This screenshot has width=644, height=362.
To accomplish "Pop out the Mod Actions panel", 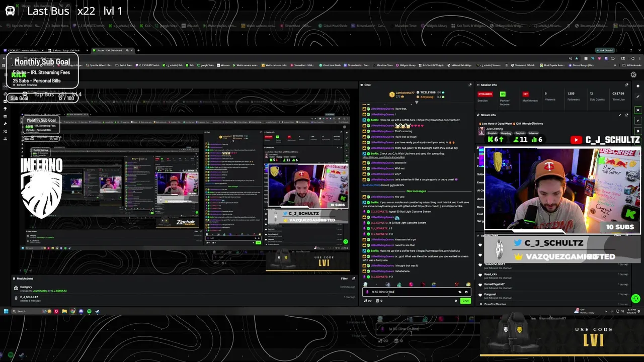I will click(354, 279).
